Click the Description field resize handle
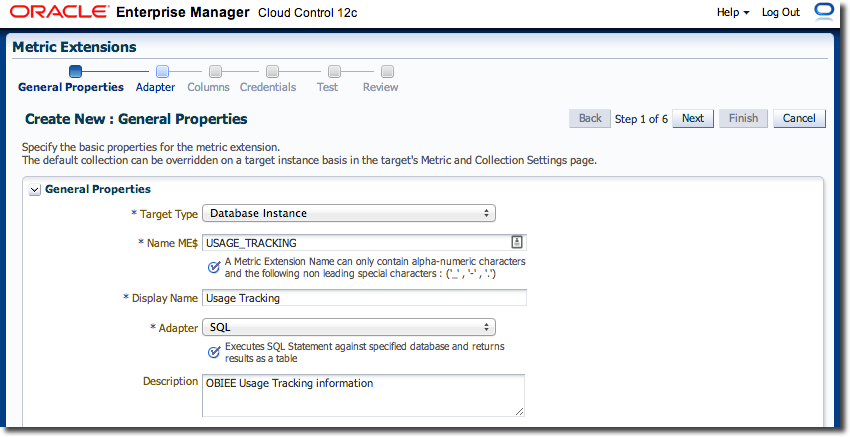This screenshot has width=850, height=437. (519, 410)
